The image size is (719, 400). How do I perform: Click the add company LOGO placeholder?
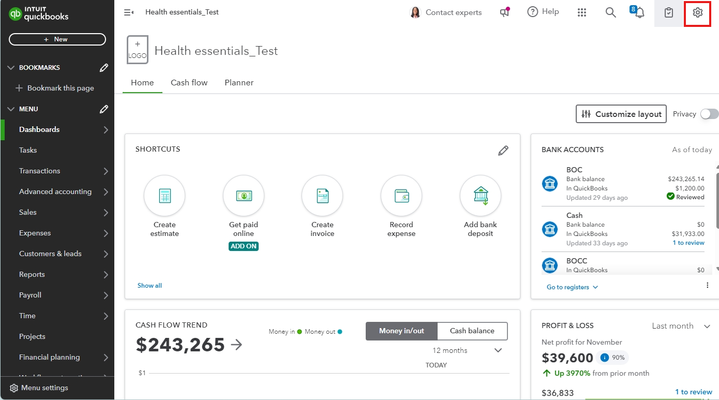(137, 50)
